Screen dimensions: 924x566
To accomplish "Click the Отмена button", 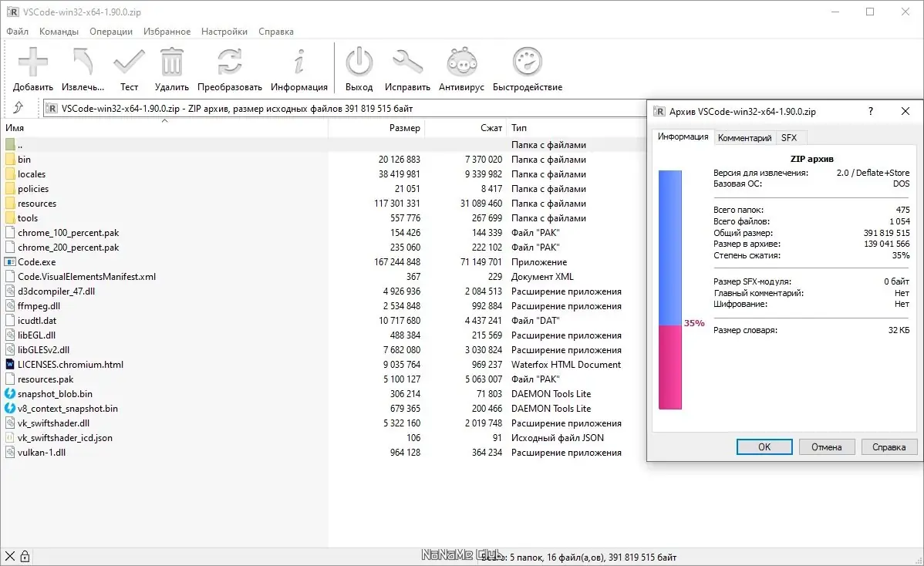I will click(827, 446).
